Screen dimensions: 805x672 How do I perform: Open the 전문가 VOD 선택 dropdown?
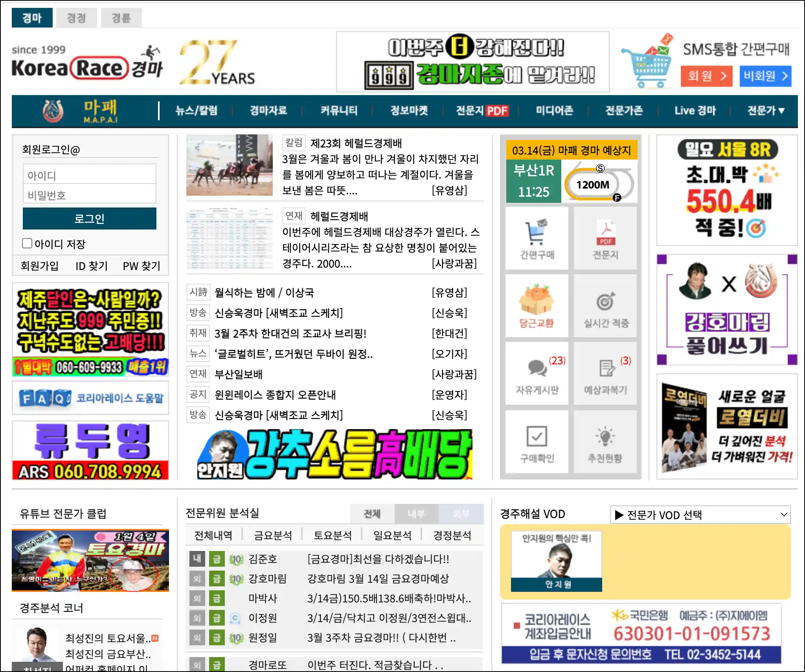tap(700, 515)
